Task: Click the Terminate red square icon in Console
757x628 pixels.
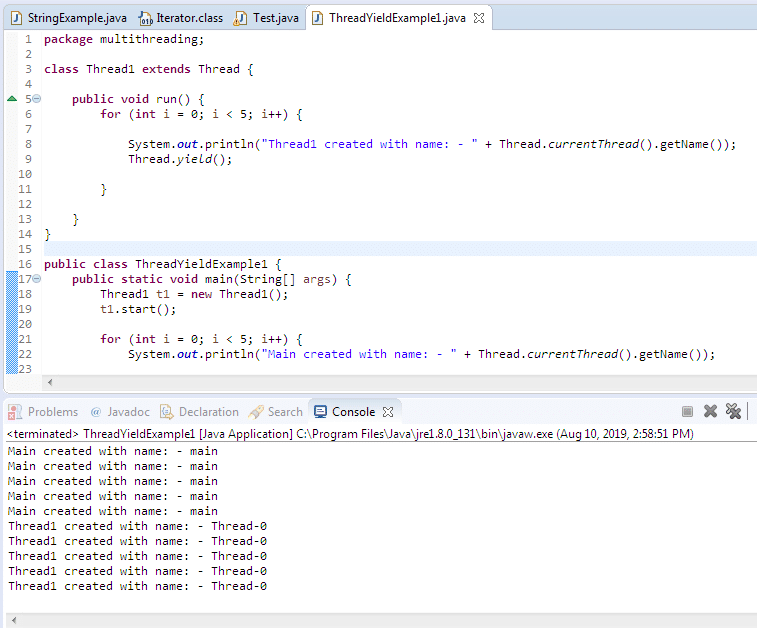Action: pyautogui.click(x=687, y=411)
